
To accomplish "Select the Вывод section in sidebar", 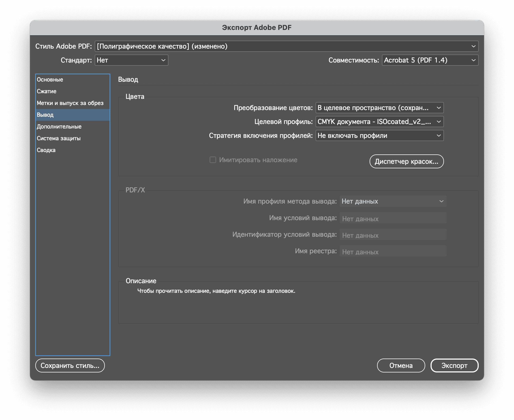I will coord(73,115).
